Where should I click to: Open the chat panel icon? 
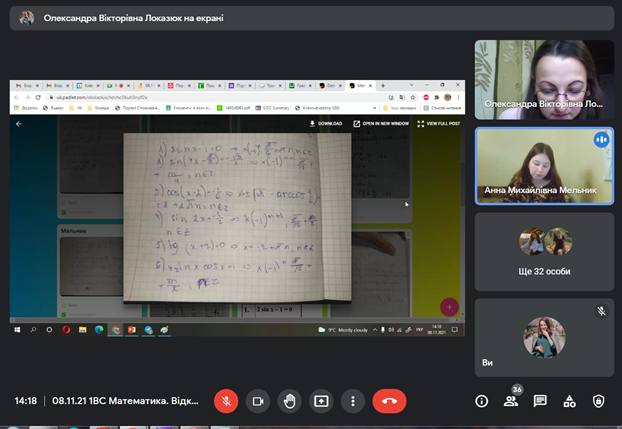coord(540,401)
